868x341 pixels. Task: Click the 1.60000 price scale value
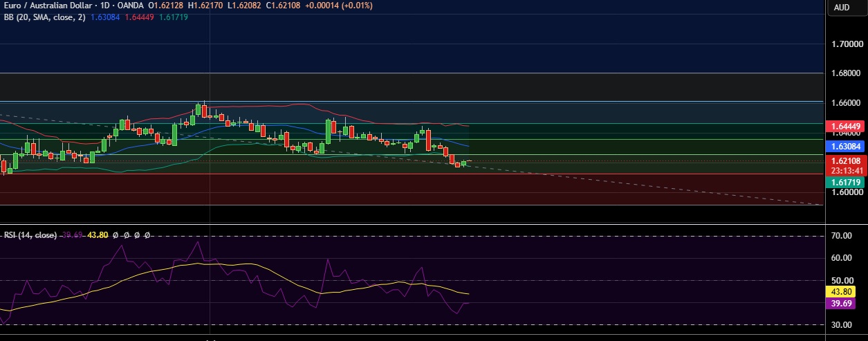click(846, 192)
